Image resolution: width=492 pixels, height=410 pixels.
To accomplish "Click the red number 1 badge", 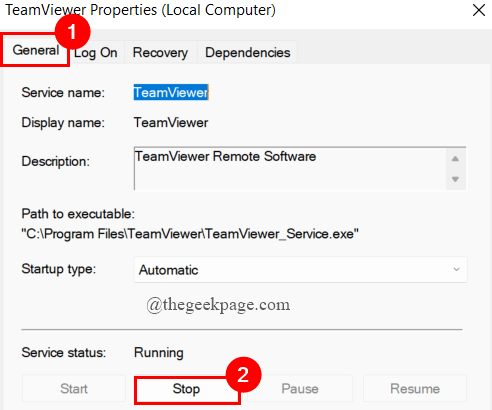I will coord(73,32).
